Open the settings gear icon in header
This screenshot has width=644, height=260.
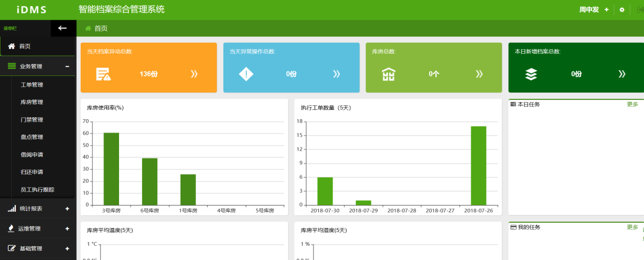coord(622,10)
